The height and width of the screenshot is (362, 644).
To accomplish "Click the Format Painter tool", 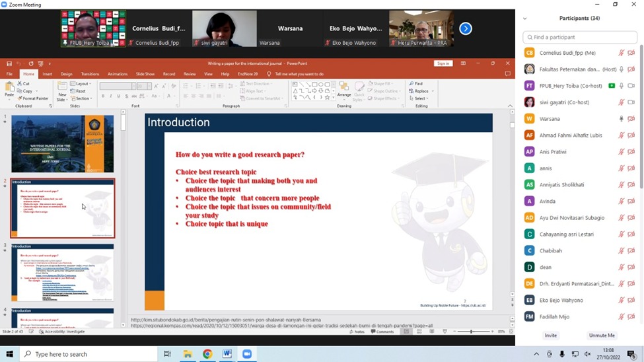I will (33, 98).
